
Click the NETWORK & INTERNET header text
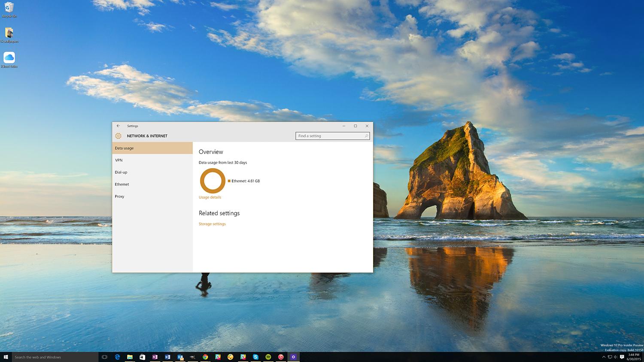coord(147,136)
